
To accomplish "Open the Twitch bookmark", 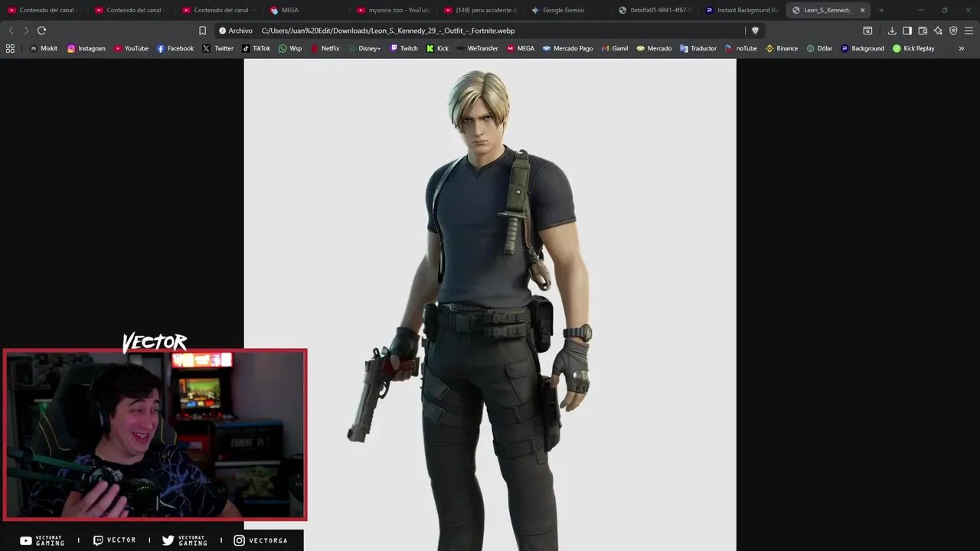I will click(x=404, y=48).
